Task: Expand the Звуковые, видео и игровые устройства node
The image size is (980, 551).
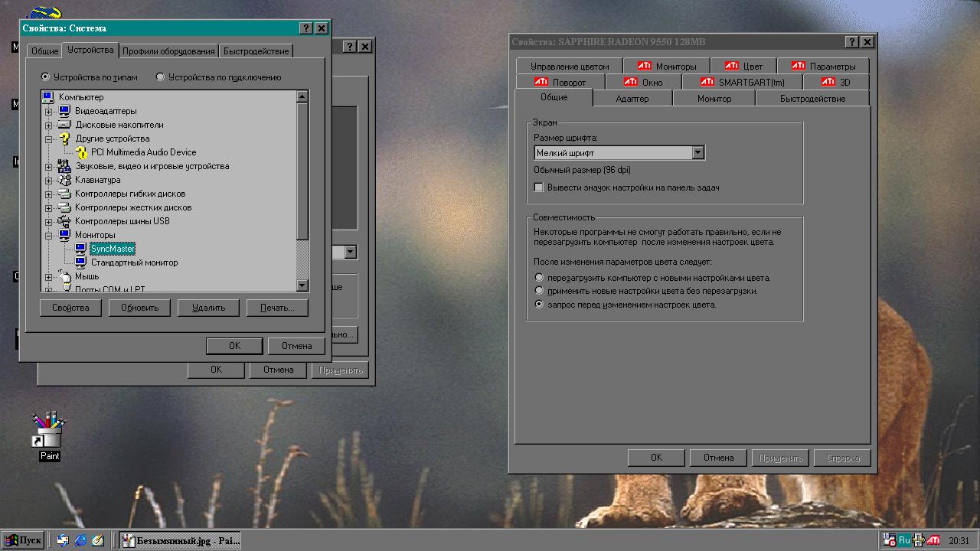Action: (49, 167)
